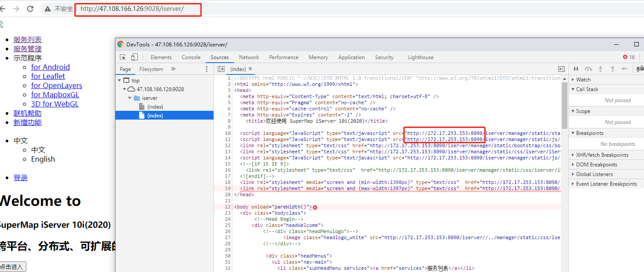Screen dimensions: 644x272
Task: Open the Sources navigator three-dot menu
Action: point(207,69)
